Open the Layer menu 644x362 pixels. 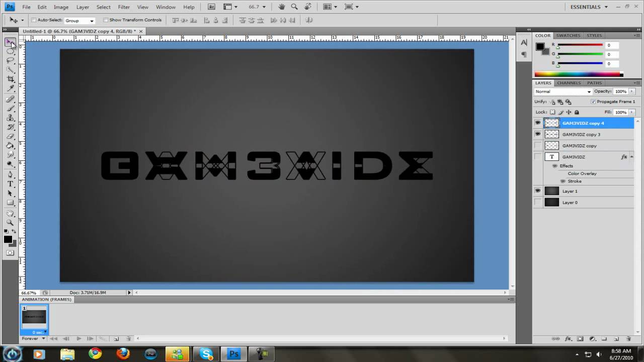point(83,7)
